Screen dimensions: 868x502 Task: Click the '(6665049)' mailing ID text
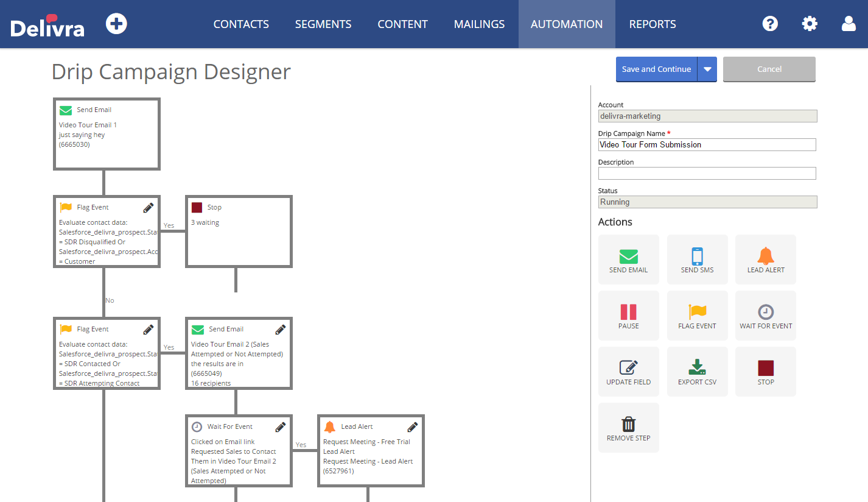click(206, 373)
